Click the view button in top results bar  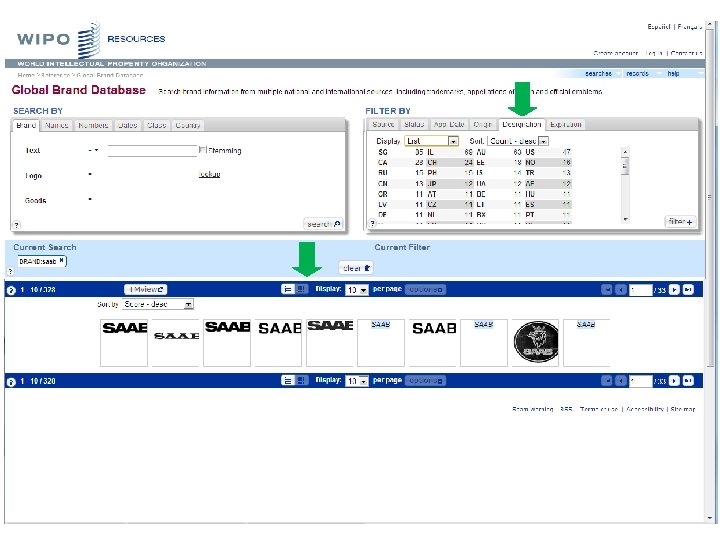146,289
